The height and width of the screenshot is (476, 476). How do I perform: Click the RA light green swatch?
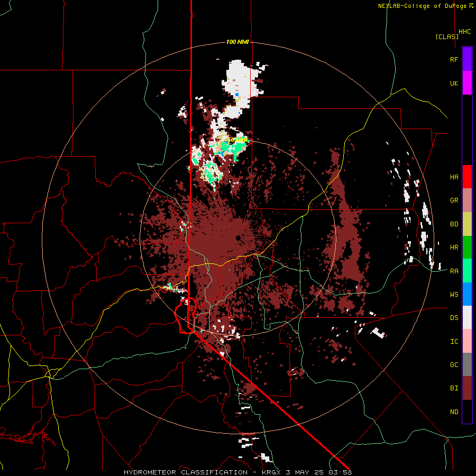pyautogui.click(x=467, y=271)
